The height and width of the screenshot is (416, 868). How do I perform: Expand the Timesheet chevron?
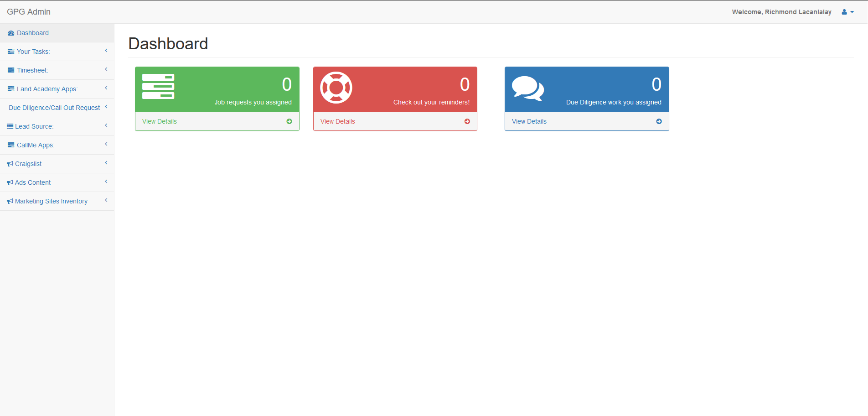click(106, 69)
